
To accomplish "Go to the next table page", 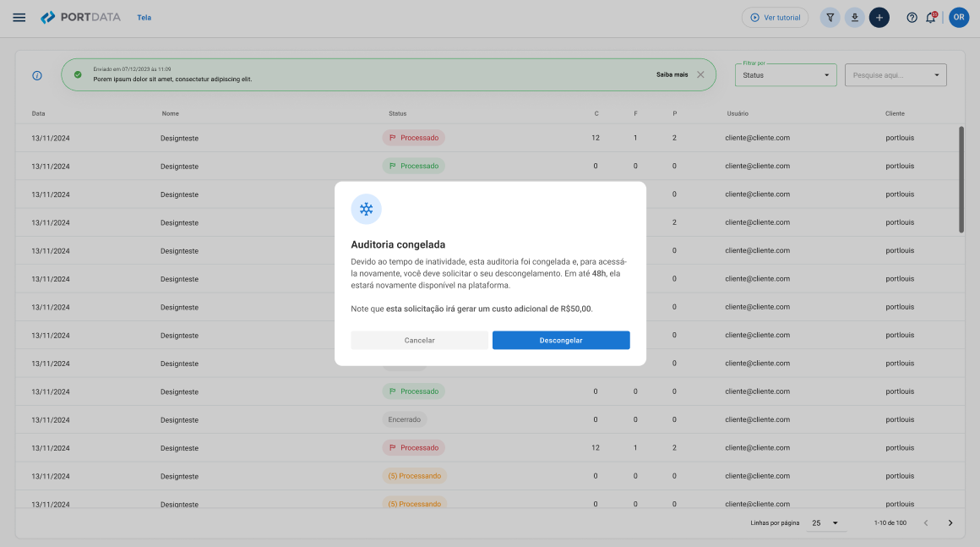I will pyautogui.click(x=950, y=523).
